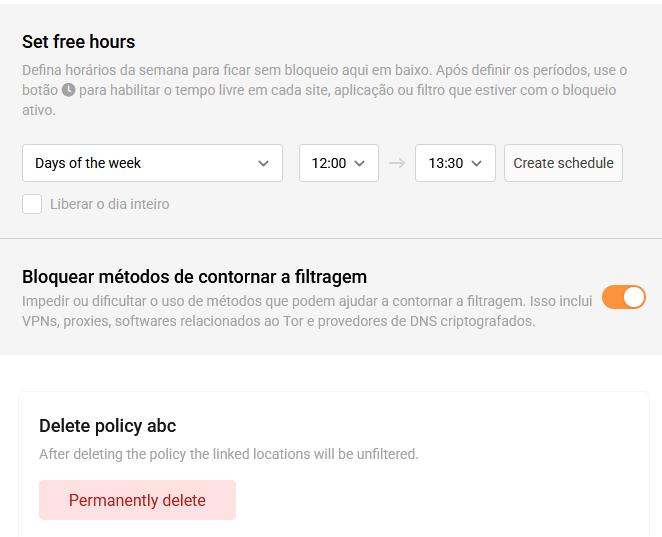Image resolution: width=662 pixels, height=537 pixels.
Task: Expand the 13:30 end time selector
Action: [x=455, y=163]
